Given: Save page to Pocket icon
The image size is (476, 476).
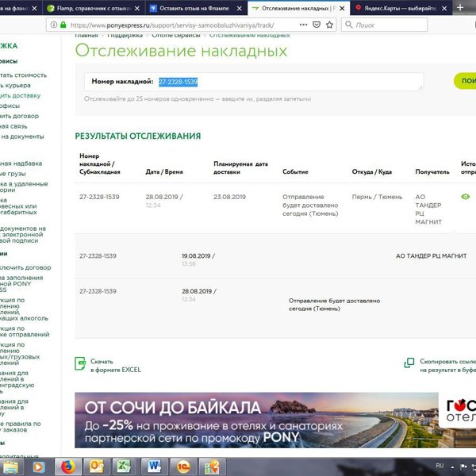Looking at the screenshot, I should [317, 25].
